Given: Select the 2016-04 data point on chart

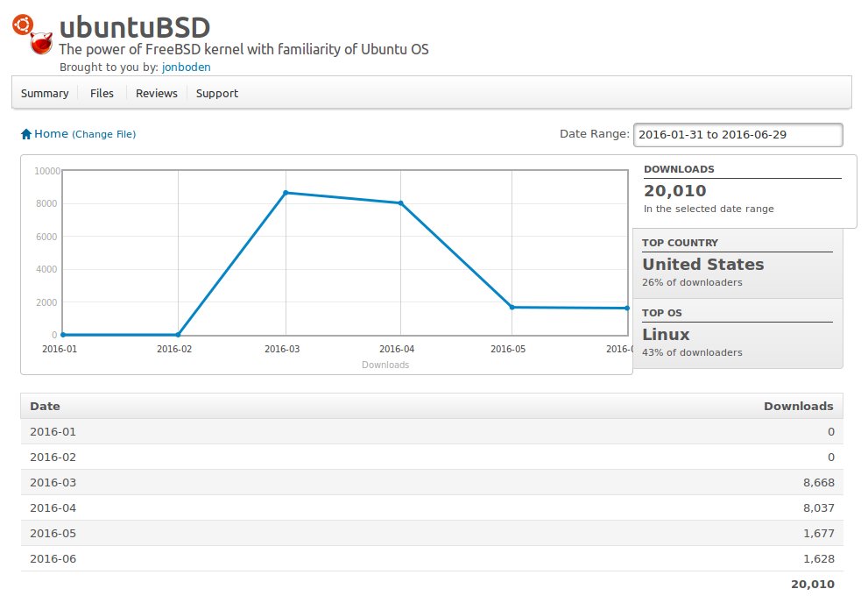Looking at the screenshot, I should click(x=401, y=203).
